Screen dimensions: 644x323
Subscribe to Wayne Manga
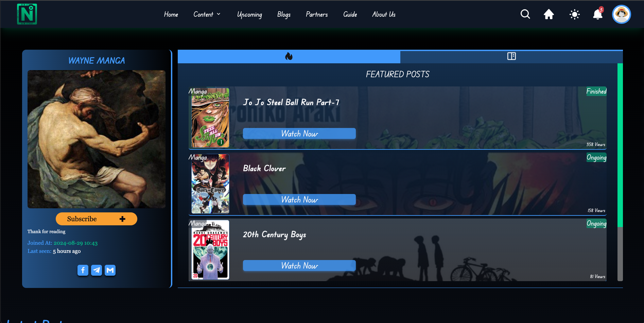pyautogui.click(x=97, y=219)
